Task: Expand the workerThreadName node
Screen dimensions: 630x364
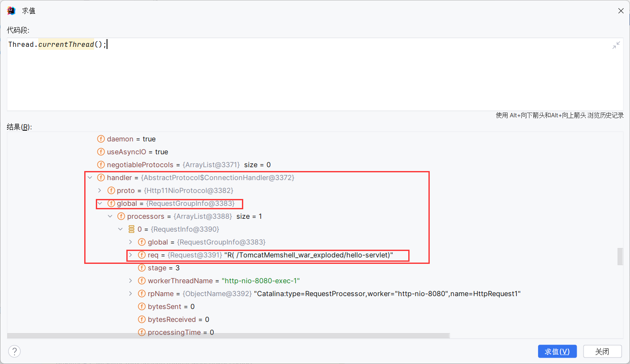Action: [x=131, y=281]
